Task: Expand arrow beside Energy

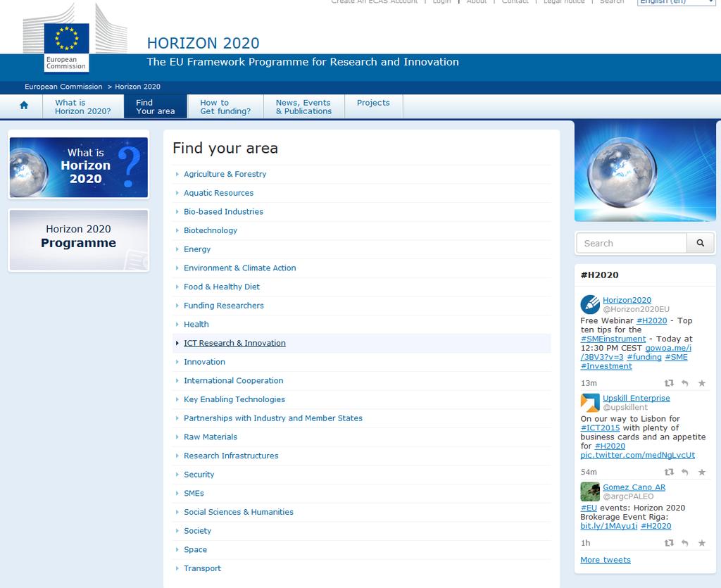Action: (177, 249)
